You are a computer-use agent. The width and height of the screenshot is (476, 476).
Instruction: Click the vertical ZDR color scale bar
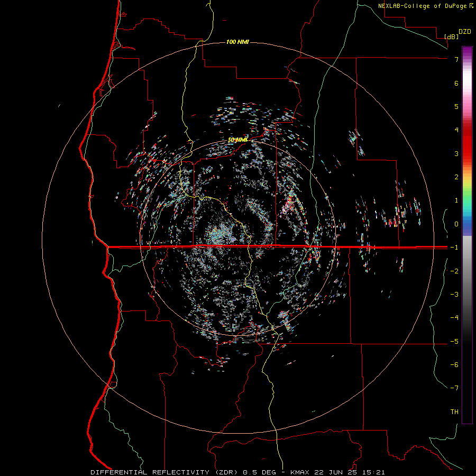click(467, 235)
